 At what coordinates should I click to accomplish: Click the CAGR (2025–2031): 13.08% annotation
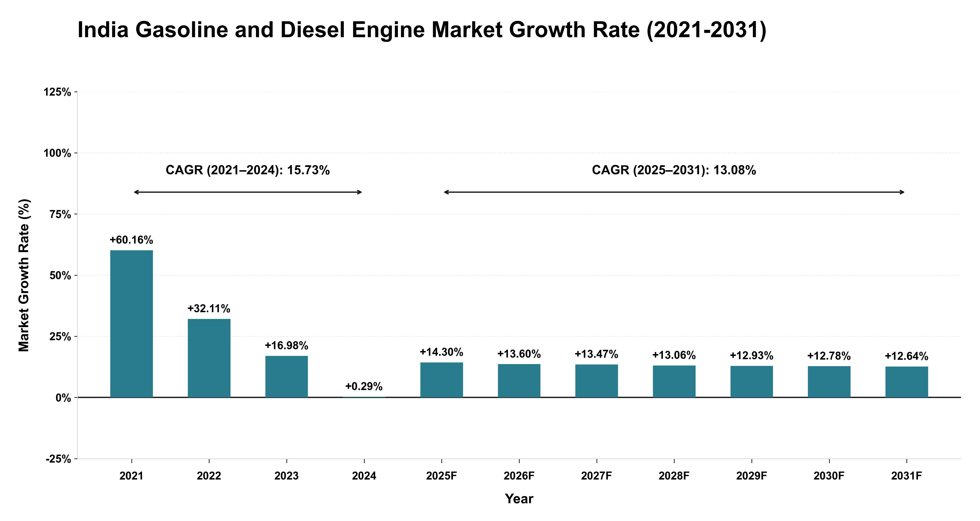(x=674, y=170)
